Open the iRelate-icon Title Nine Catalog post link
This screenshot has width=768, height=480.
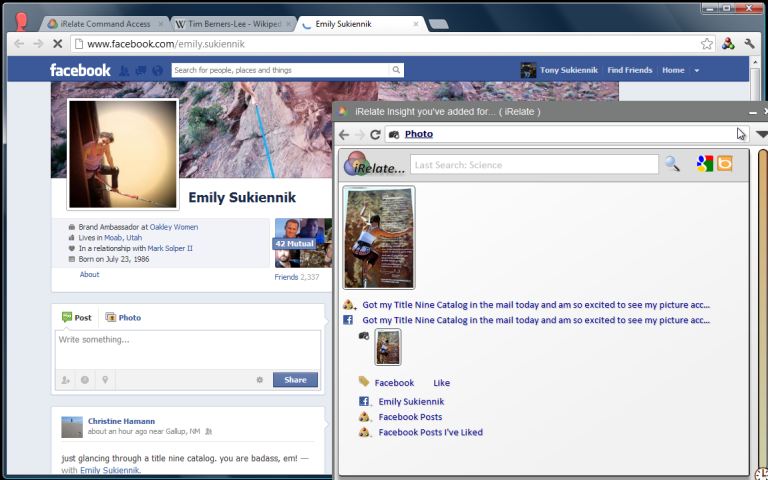tap(536, 305)
